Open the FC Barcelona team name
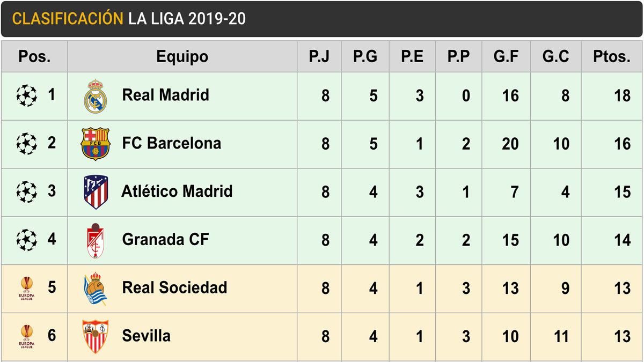 [x=171, y=143]
